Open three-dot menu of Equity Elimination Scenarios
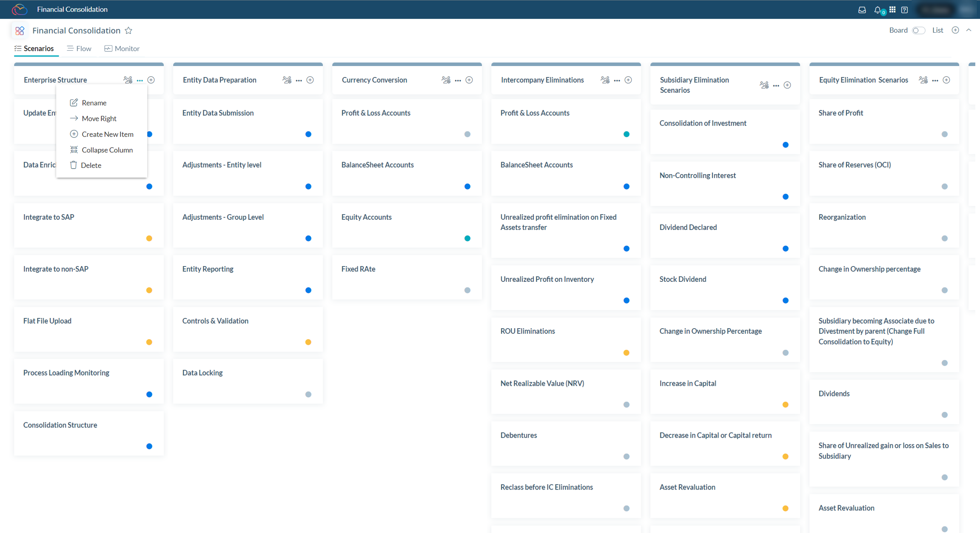 tap(935, 80)
